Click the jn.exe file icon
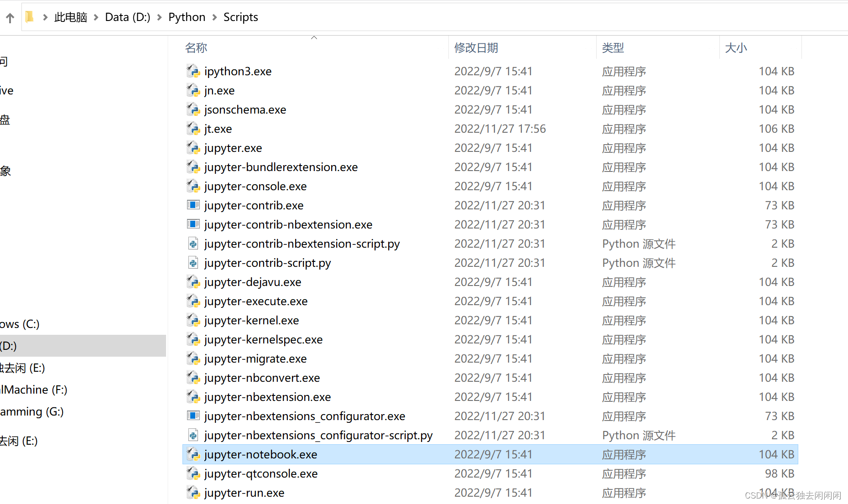Image resolution: width=848 pixels, height=504 pixels. [x=193, y=90]
